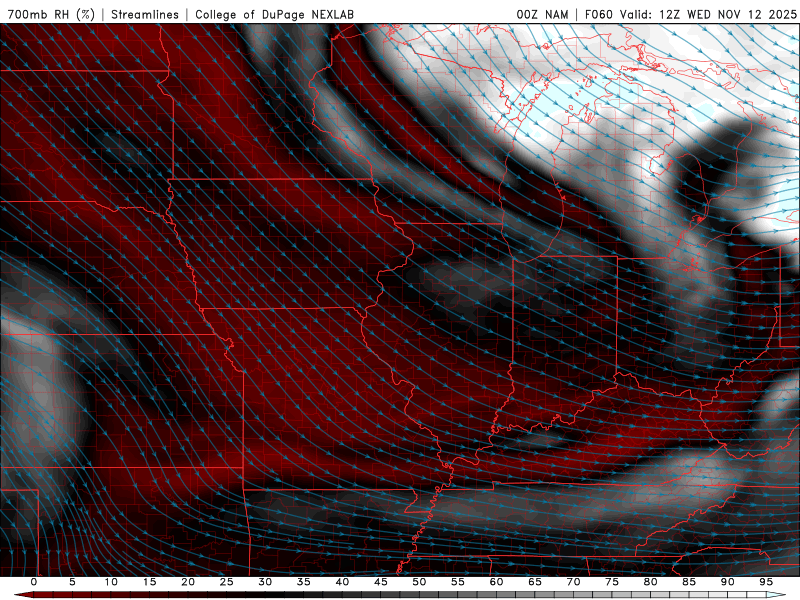Click the "95" value on the color scale

tap(766, 582)
